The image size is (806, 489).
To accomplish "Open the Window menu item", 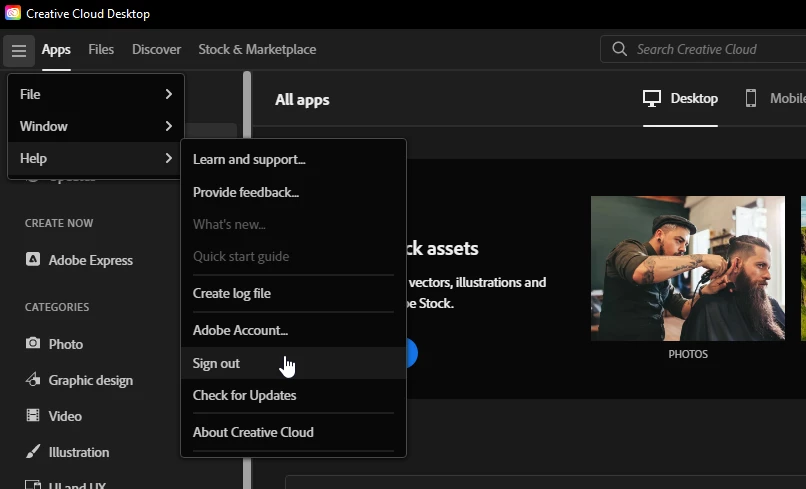I will (96, 126).
